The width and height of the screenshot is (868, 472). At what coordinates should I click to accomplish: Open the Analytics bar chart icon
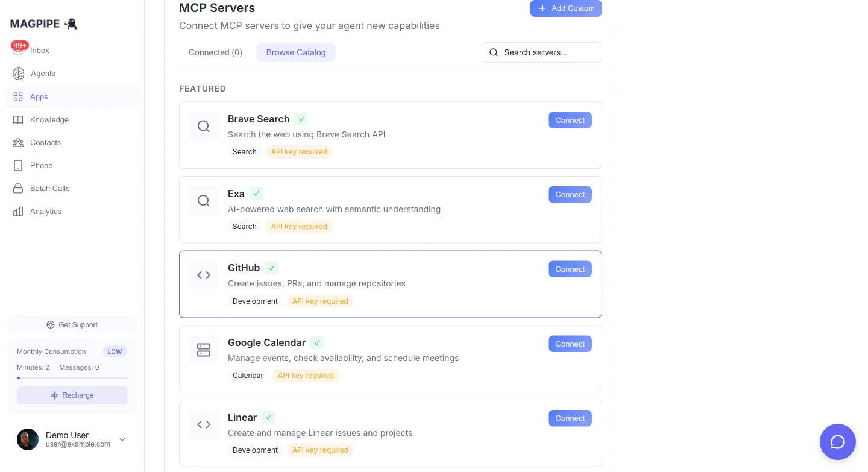coord(18,212)
